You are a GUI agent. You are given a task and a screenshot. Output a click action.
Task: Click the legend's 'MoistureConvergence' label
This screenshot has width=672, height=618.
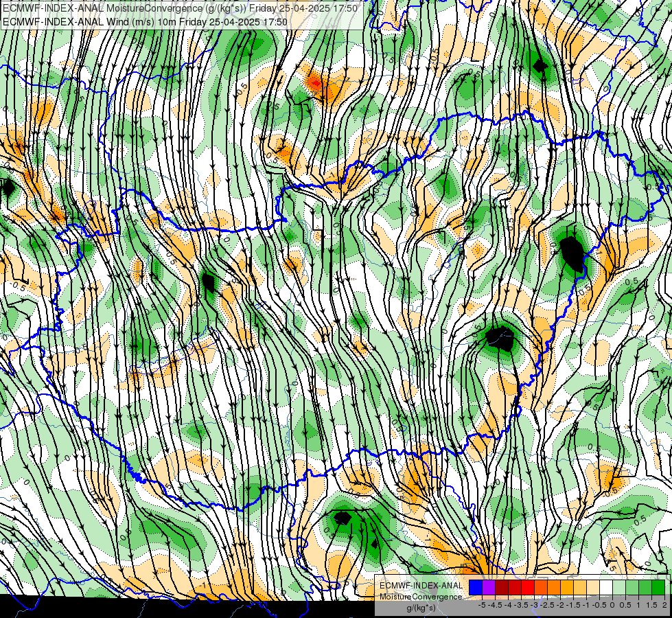pos(421,597)
